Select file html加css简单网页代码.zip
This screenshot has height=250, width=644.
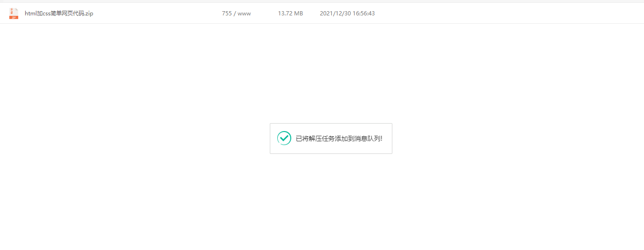pyautogui.click(x=59, y=14)
